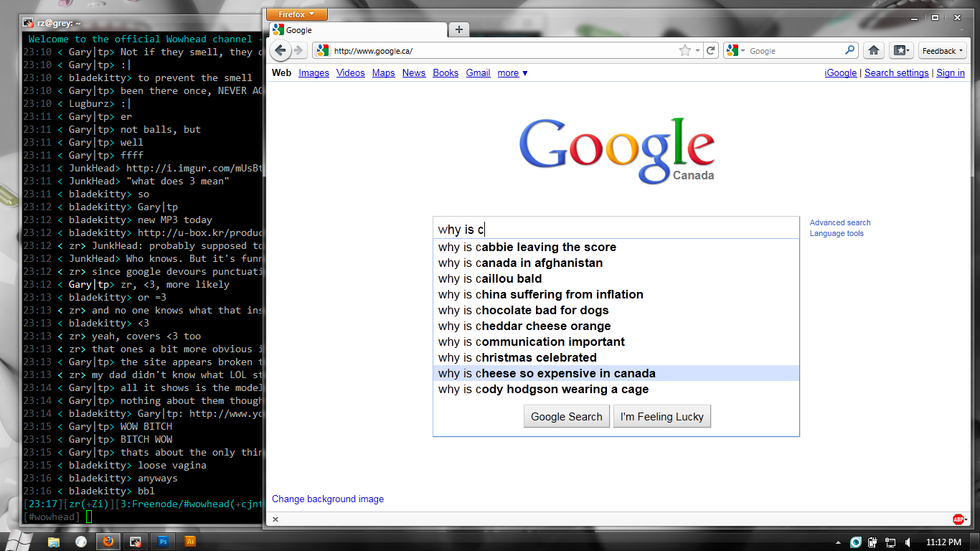Open the search engine selector dropdown
Viewport: 980px width, 551px height.
tap(735, 51)
